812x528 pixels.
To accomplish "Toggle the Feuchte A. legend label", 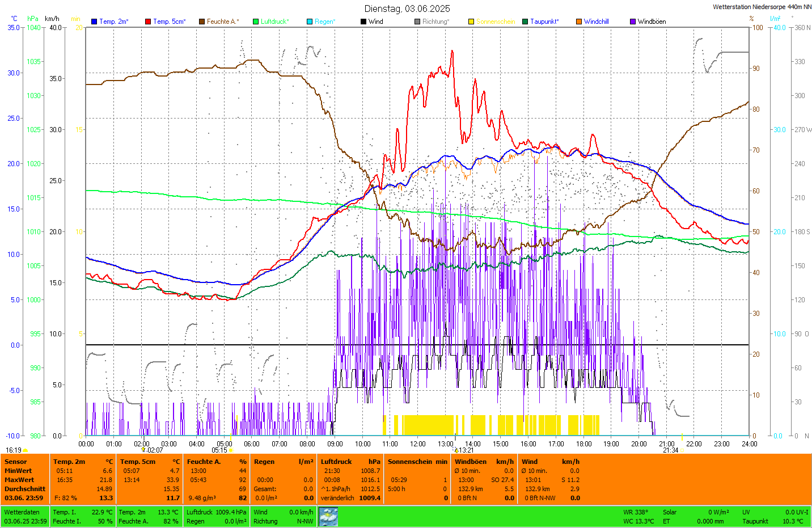I will [x=222, y=22].
